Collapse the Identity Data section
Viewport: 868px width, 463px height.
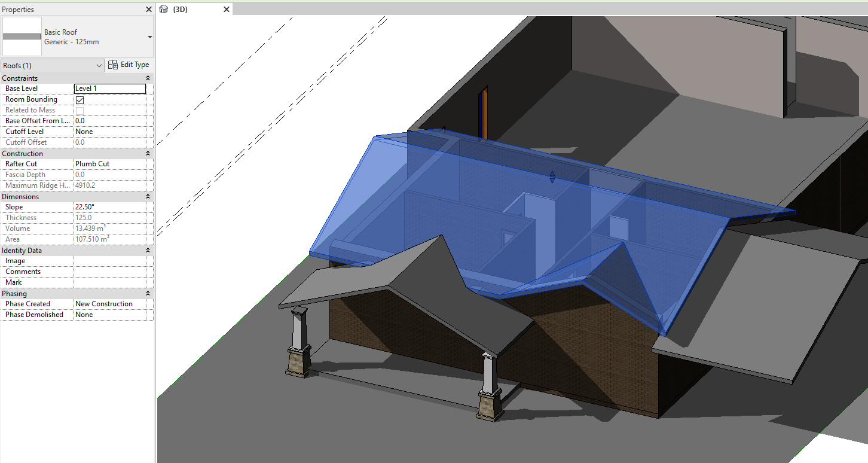149,250
